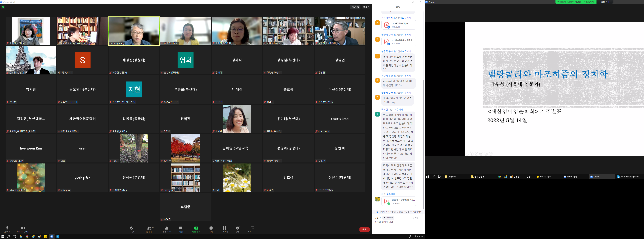Click the attach file icon in chat
644x239 pixels.
(x=412, y=218)
